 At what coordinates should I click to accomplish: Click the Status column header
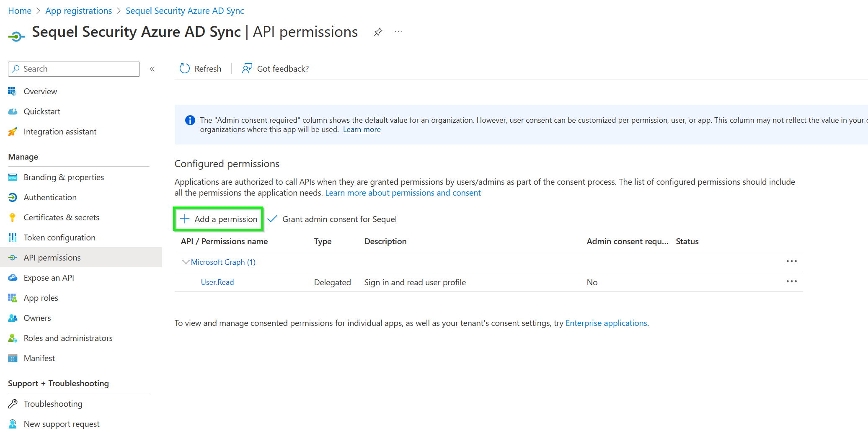click(687, 241)
